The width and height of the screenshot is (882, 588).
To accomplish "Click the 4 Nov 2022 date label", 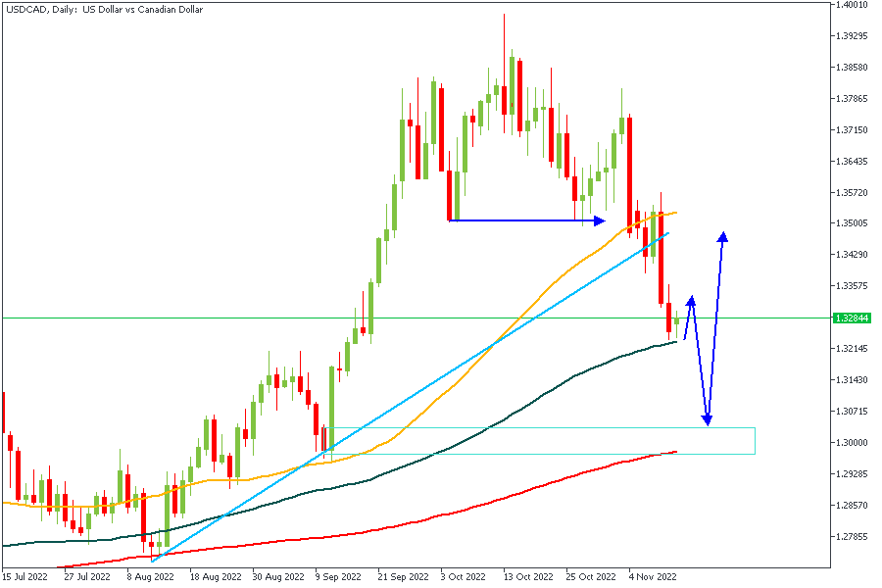I will pos(648,577).
